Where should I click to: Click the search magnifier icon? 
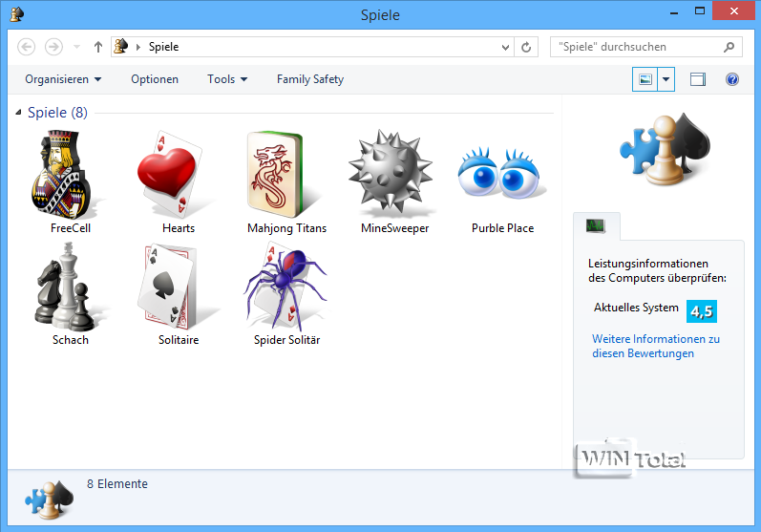[x=729, y=47]
